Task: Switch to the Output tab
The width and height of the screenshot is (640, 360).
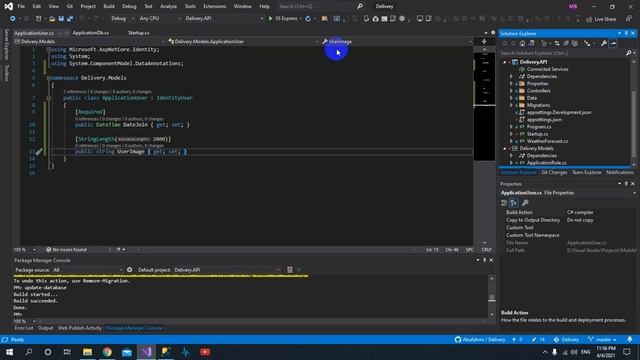Action: [45, 328]
